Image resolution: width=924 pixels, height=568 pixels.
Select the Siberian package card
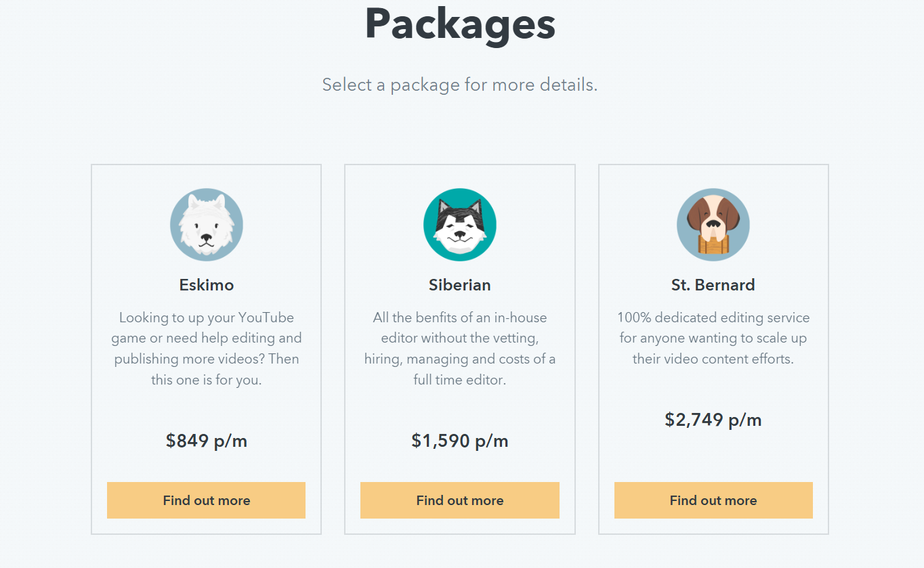point(460,349)
